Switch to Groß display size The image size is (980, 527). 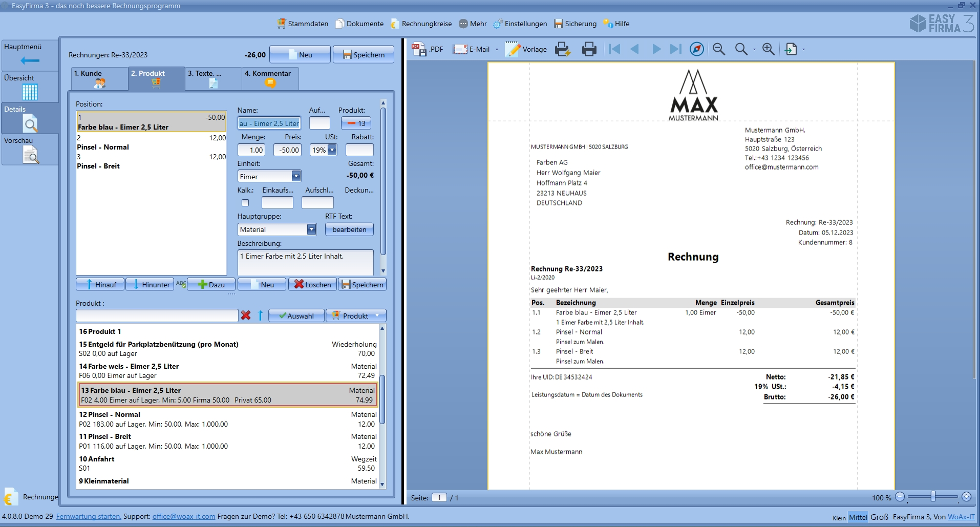tap(879, 517)
